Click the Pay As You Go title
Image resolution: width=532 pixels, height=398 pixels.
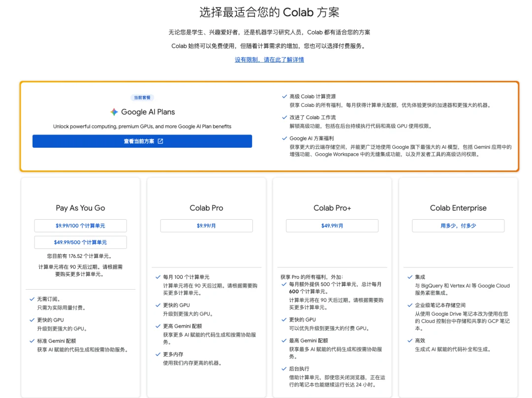coord(80,208)
